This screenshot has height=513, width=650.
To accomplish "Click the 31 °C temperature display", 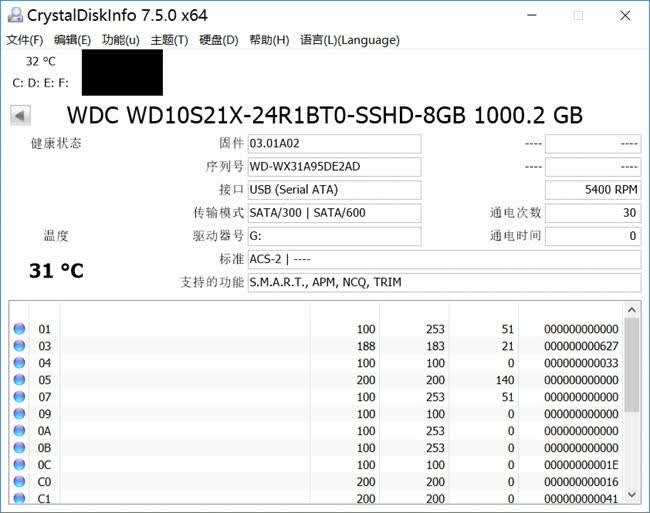I will point(56,271).
